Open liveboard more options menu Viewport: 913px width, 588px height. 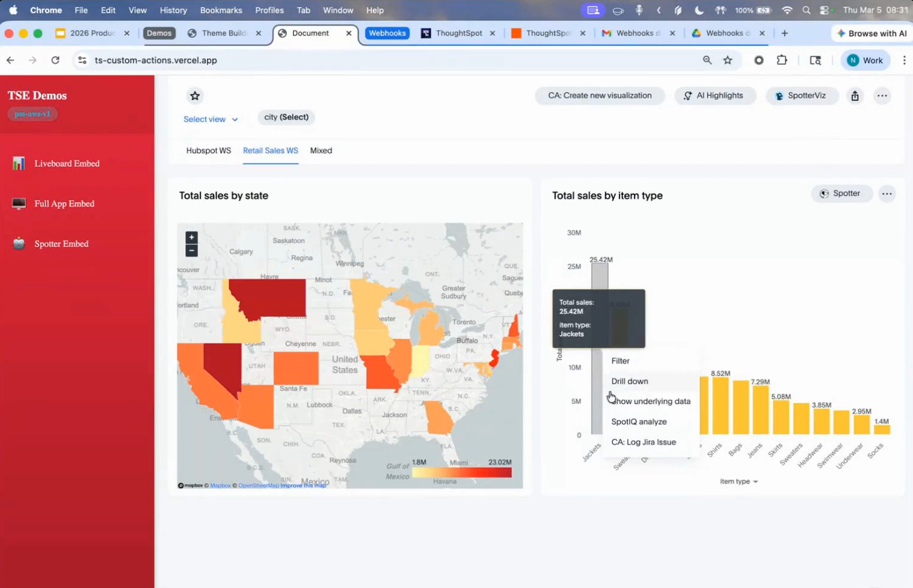click(882, 96)
